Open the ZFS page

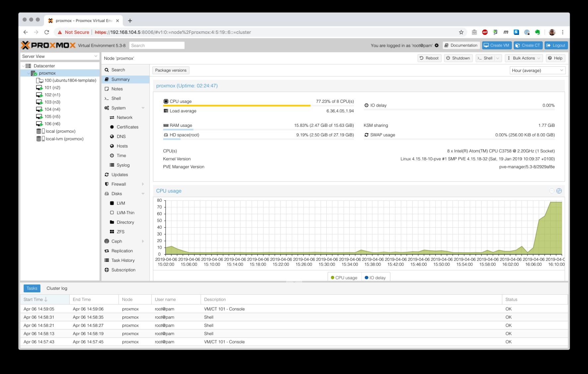125,232
